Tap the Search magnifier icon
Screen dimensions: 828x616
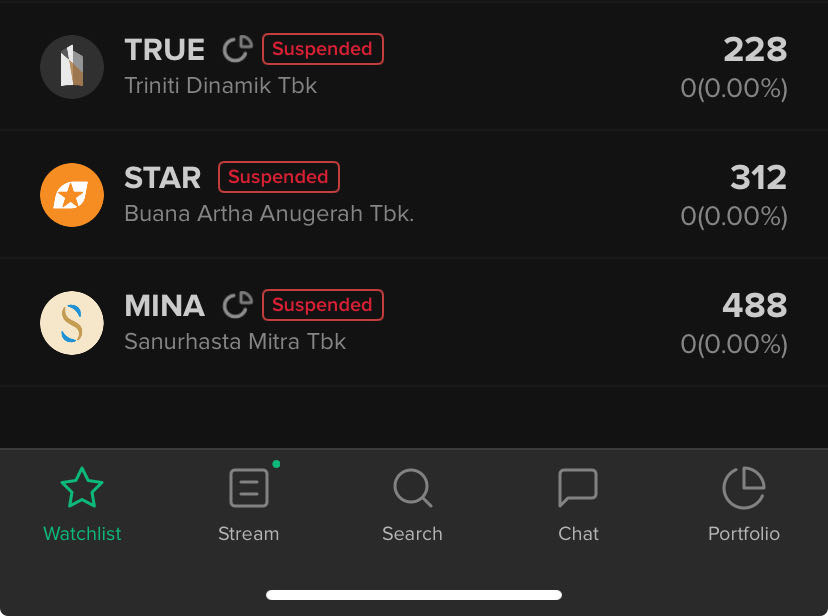412,488
